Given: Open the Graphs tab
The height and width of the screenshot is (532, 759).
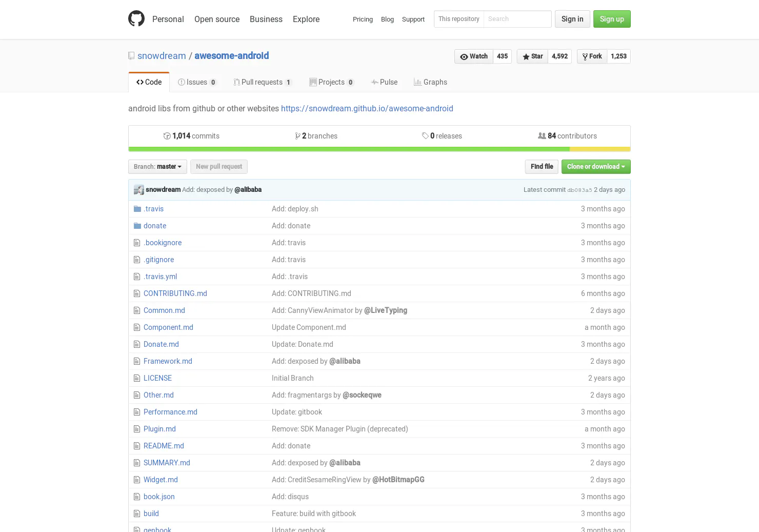Looking at the screenshot, I should click(431, 82).
